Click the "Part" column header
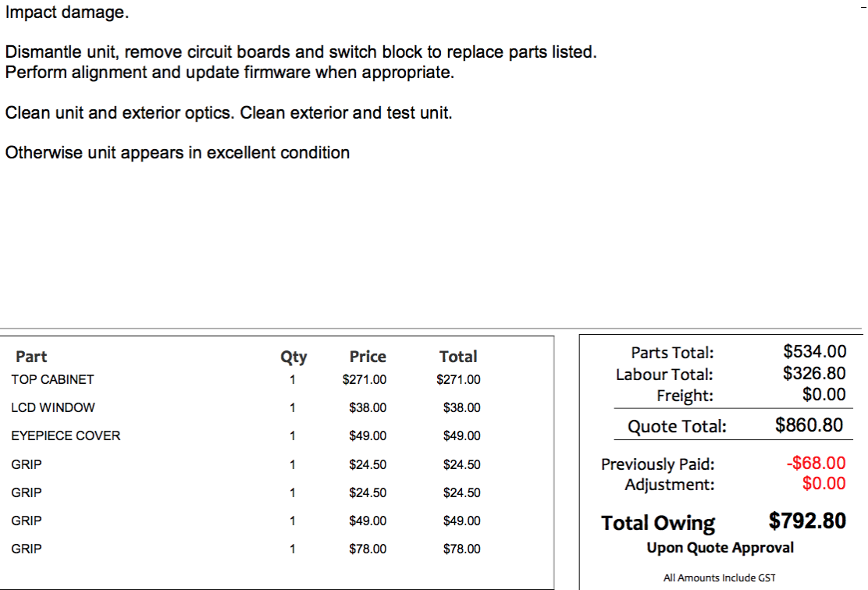The image size is (868, 590). tap(31, 357)
